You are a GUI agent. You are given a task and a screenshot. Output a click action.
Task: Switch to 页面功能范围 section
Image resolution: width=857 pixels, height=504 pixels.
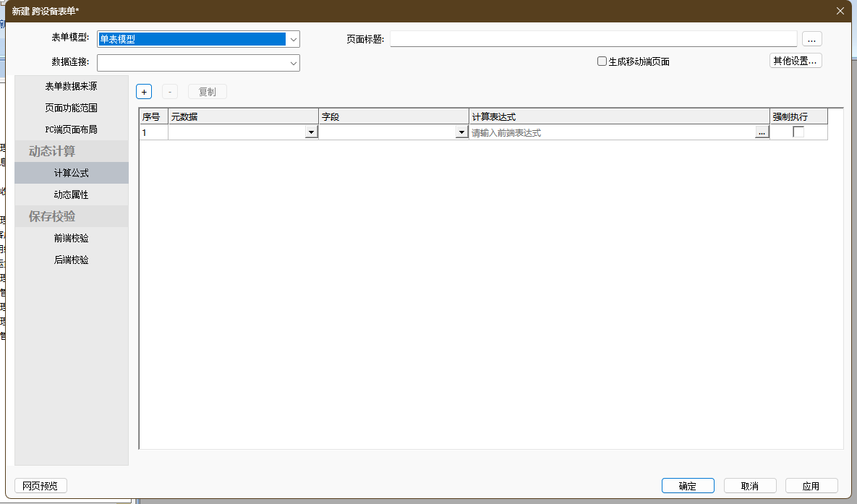(71, 108)
